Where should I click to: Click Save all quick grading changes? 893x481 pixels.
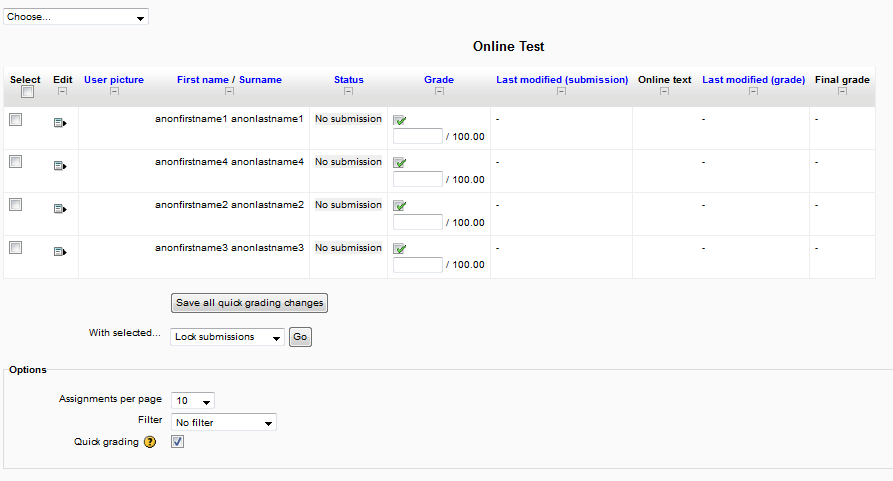[x=249, y=303]
